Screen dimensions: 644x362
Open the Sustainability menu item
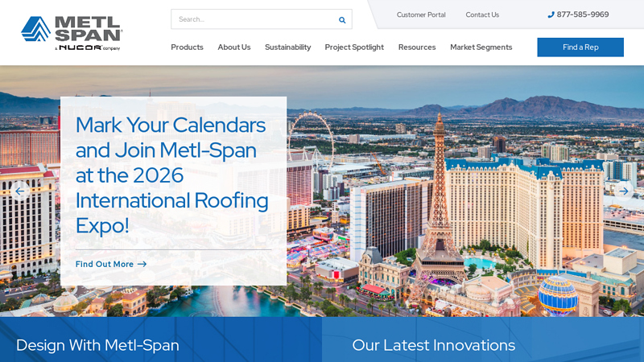point(287,47)
